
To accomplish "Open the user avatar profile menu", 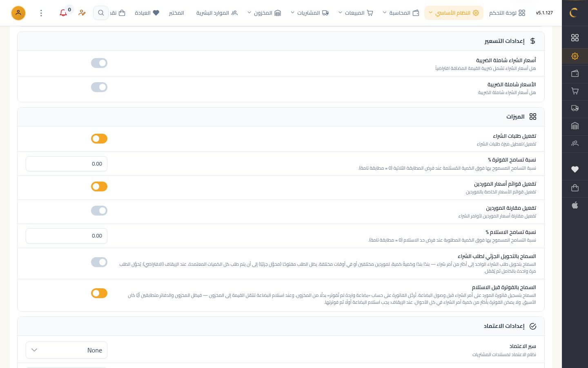I will (18, 13).
